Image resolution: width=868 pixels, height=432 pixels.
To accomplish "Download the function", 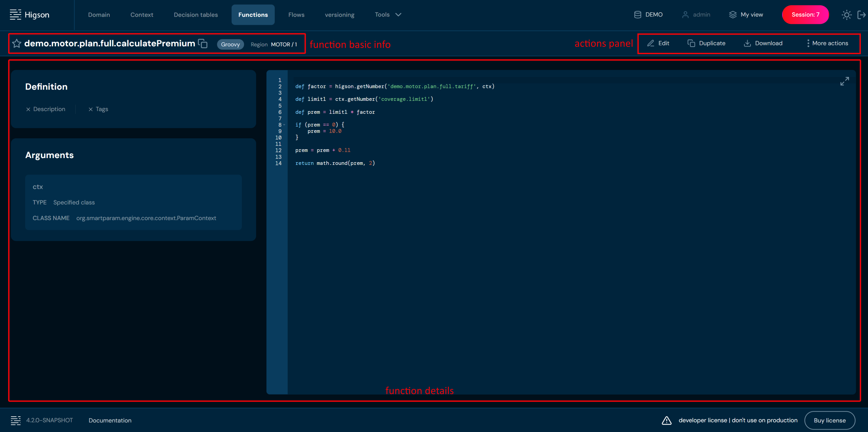I will coord(763,43).
